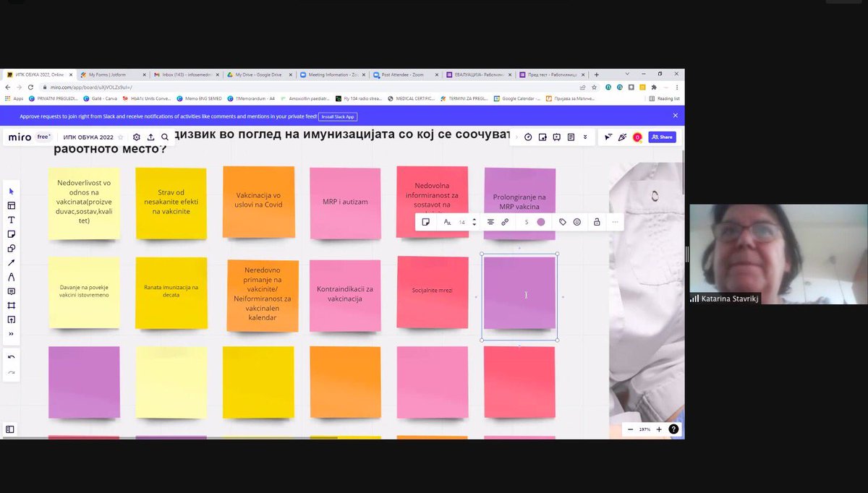The height and width of the screenshot is (493, 868).
Task: Open the voting tool icon
Action: click(542, 137)
